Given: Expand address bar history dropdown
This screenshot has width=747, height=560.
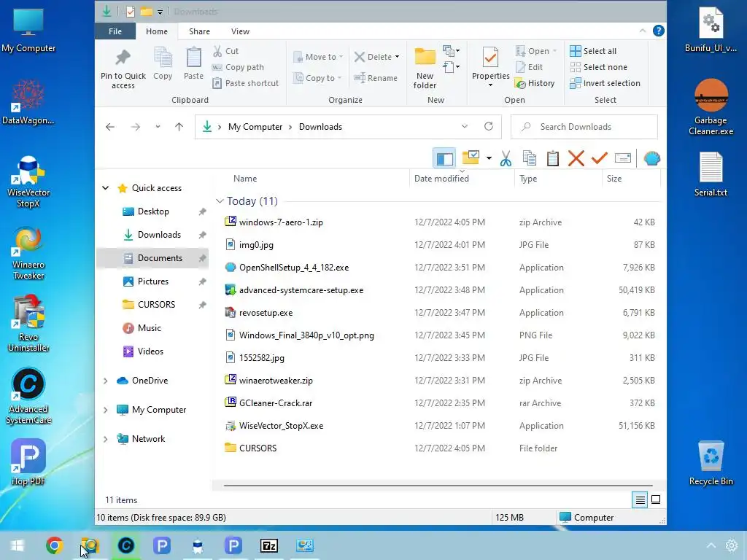Looking at the screenshot, I should (465, 127).
